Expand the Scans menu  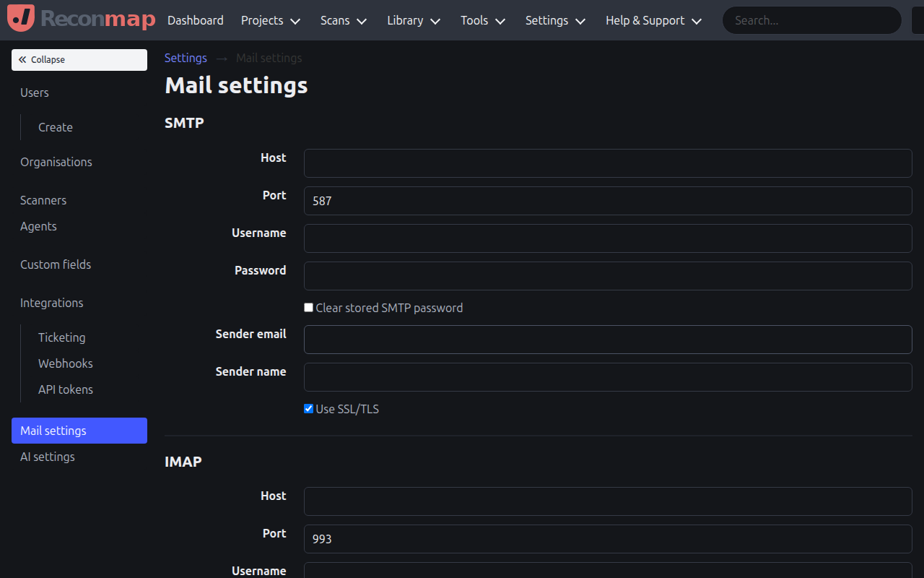[343, 20]
